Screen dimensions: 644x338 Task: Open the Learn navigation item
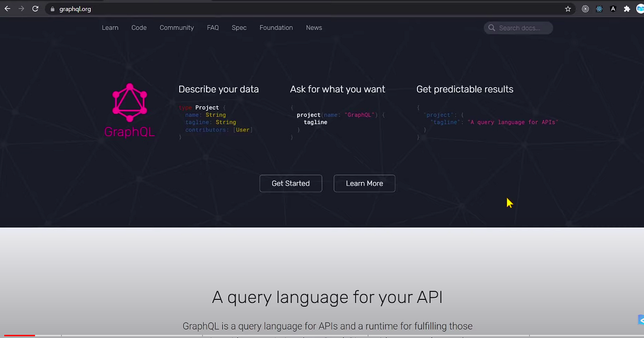coord(110,27)
